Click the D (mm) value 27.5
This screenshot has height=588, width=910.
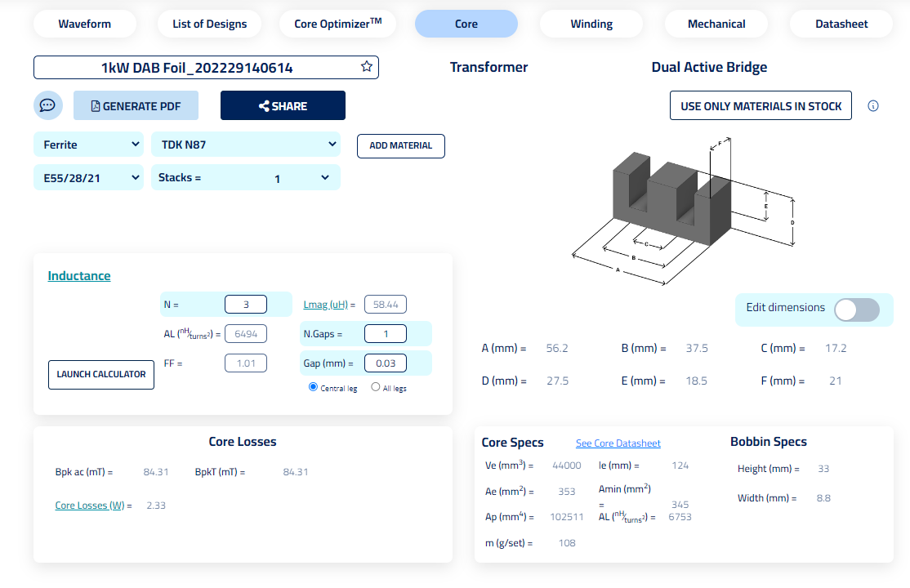[557, 381]
